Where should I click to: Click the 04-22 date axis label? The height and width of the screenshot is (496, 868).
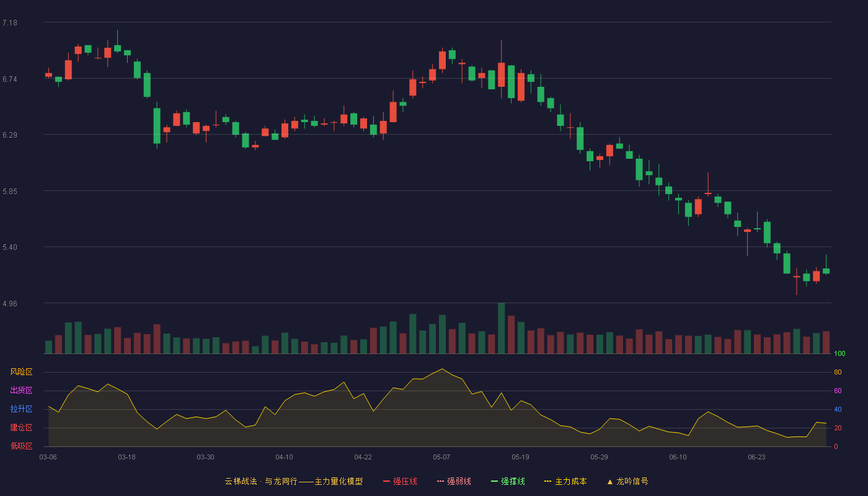tap(363, 457)
